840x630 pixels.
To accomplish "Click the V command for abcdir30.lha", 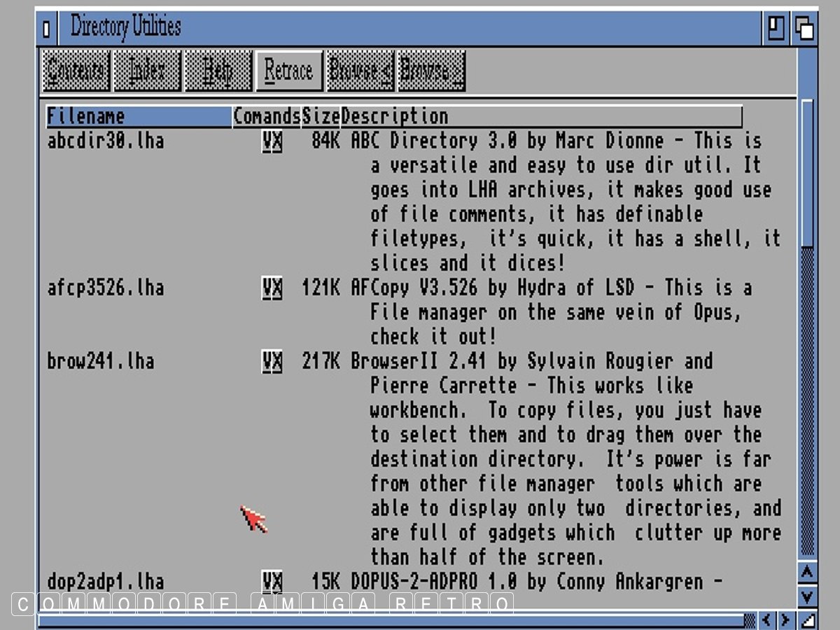I will point(267,141).
